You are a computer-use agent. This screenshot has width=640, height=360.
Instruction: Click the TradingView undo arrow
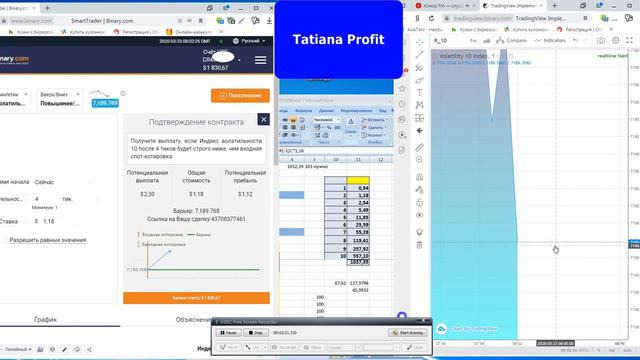tap(575, 40)
